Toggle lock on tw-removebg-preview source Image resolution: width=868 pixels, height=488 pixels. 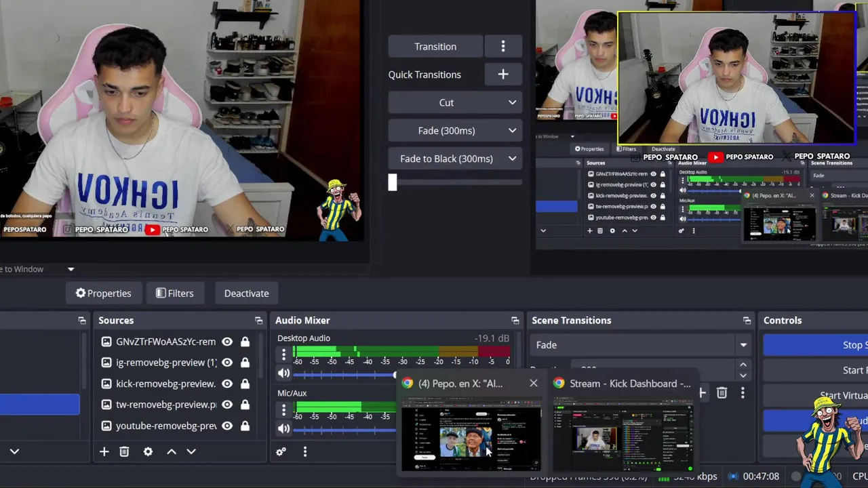[245, 405]
